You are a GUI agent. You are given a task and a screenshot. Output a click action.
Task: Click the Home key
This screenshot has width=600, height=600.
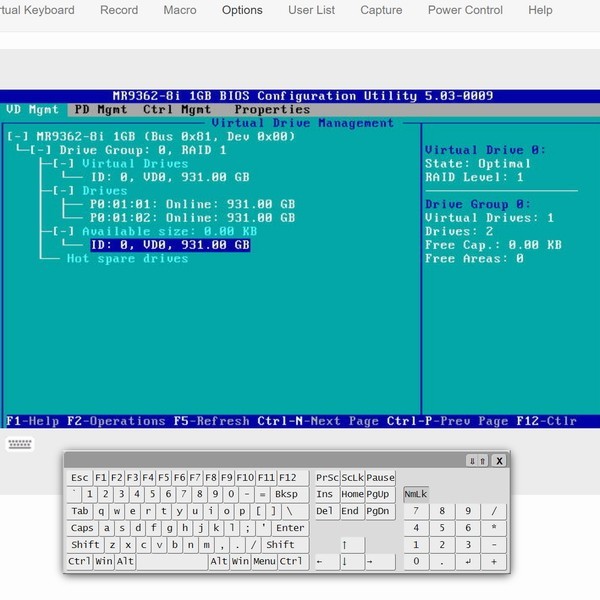click(x=352, y=494)
